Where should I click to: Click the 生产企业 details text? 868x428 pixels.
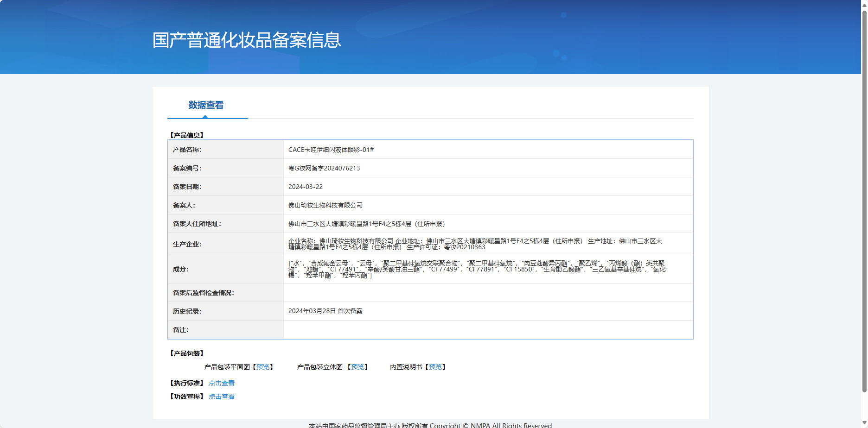point(475,244)
